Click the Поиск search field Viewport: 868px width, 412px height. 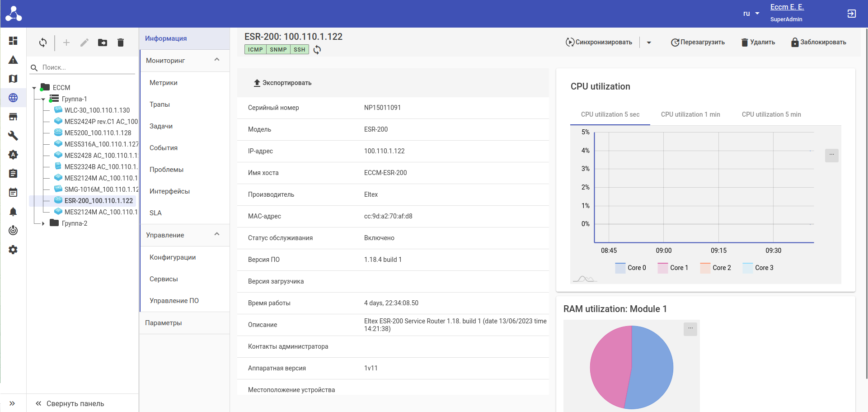(x=86, y=67)
